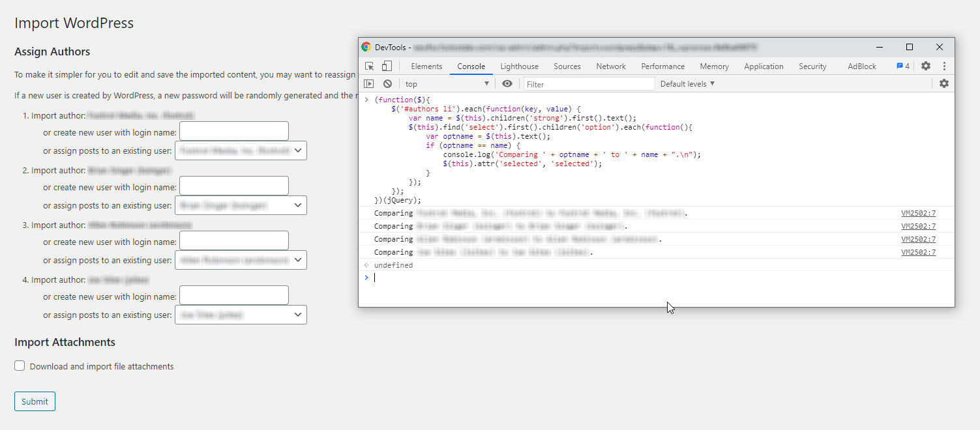Expand the Default levels dropdown

click(687, 83)
